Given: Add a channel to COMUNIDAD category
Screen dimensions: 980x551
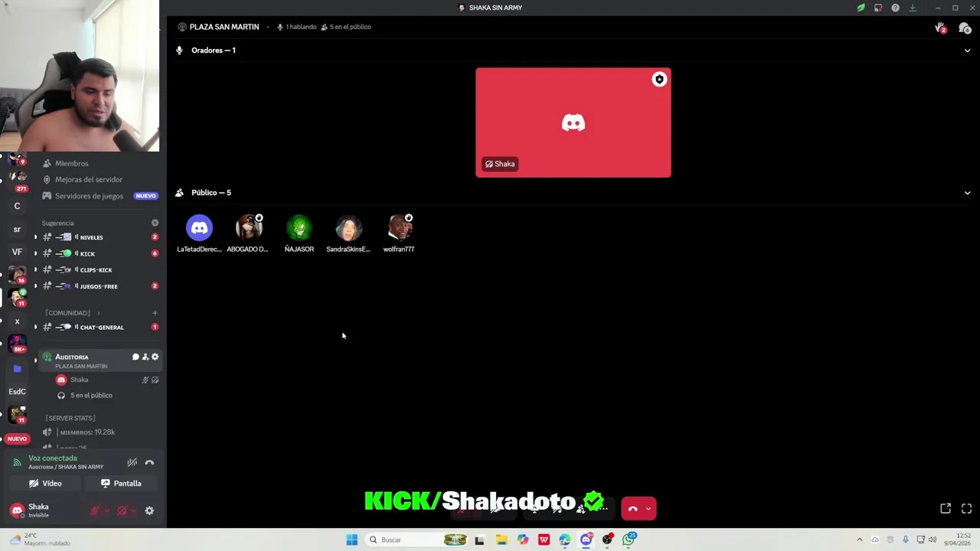Looking at the screenshot, I should pyautogui.click(x=155, y=313).
